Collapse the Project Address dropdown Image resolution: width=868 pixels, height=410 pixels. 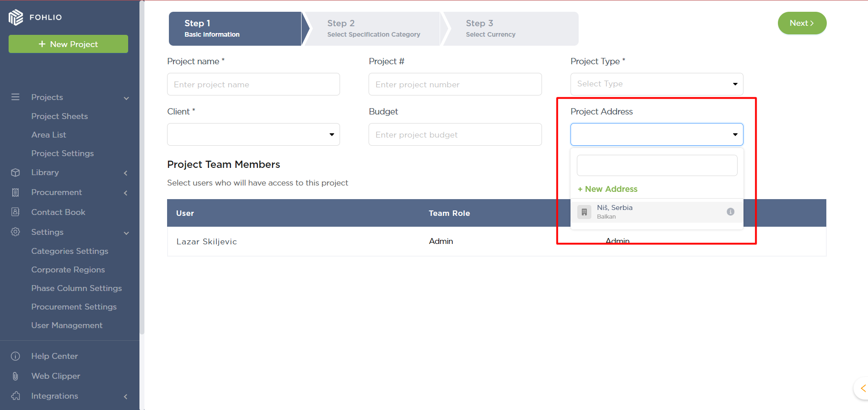pyautogui.click(x=734, y=134)
